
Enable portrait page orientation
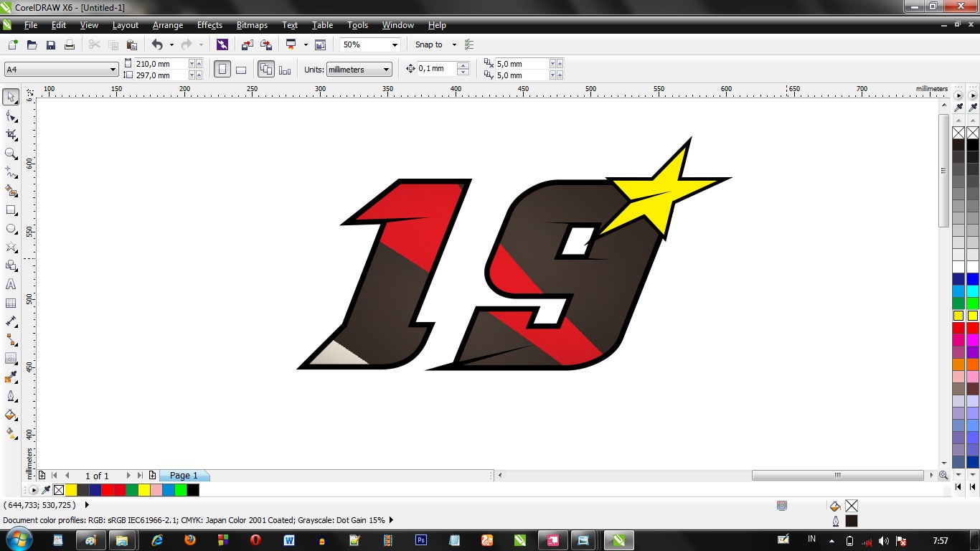tap(222, 68)
